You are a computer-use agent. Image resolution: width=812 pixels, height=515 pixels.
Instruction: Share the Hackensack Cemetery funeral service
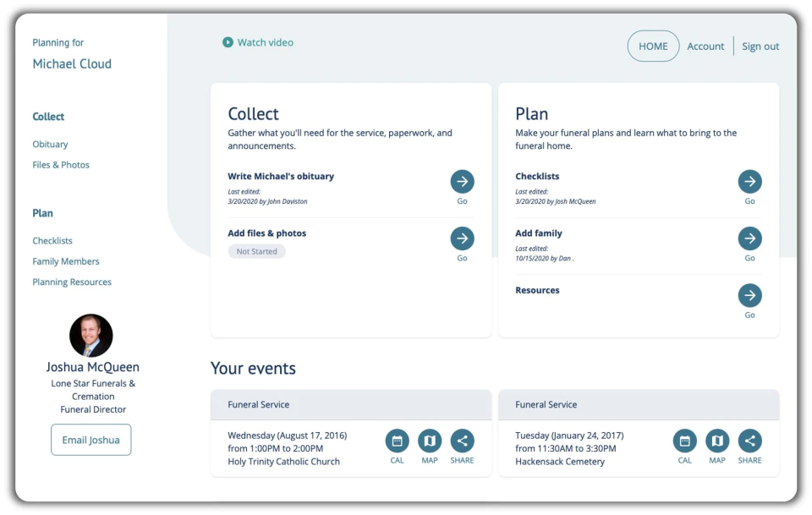click(749, 441)
